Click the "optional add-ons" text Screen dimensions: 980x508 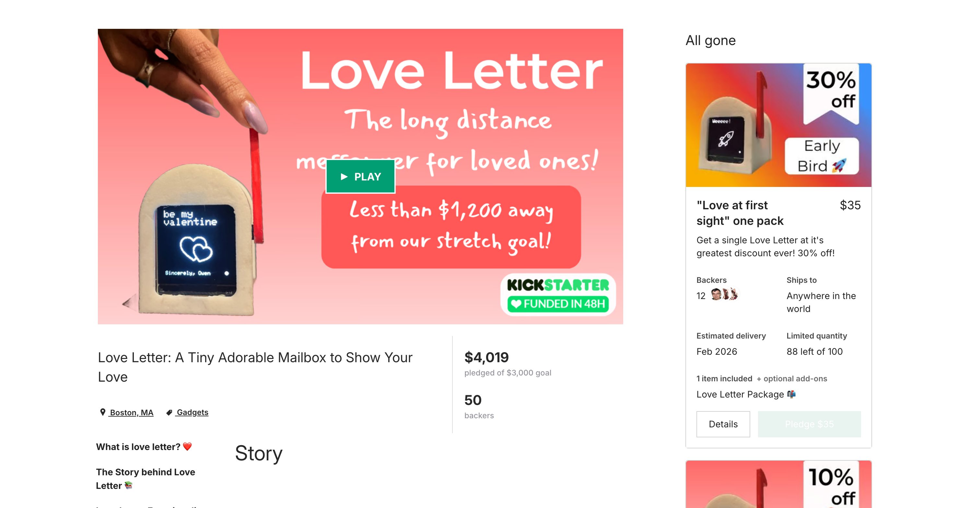tap(795, 379)
